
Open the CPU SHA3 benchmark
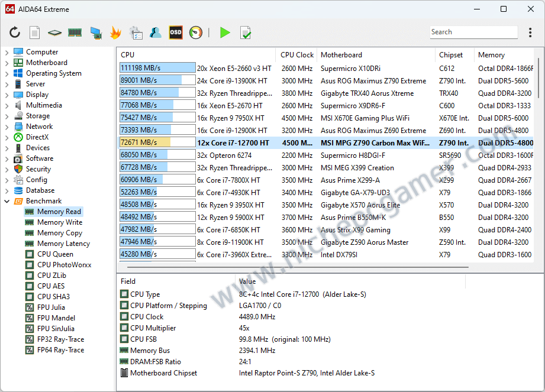(53, 297)
